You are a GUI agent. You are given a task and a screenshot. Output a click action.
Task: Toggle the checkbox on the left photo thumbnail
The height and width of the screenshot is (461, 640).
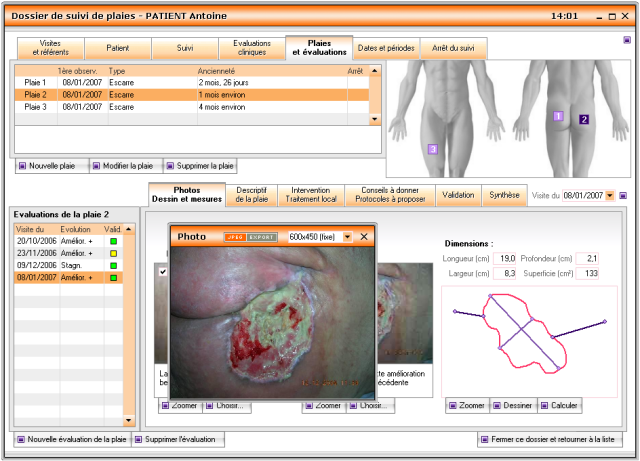(x=163, y=272)
